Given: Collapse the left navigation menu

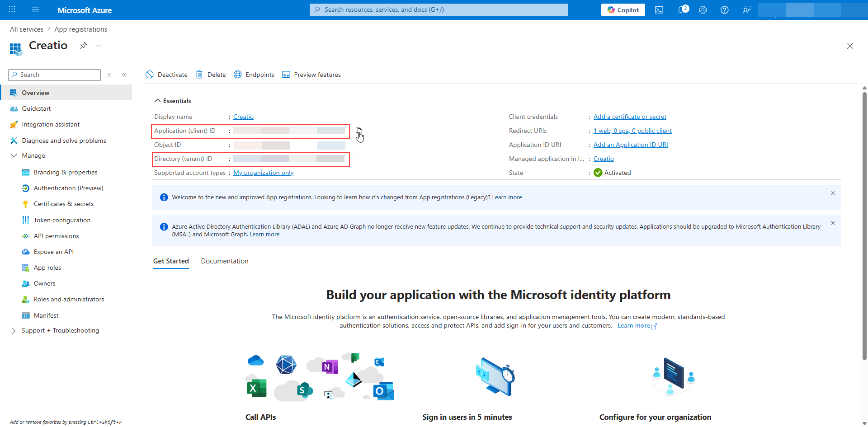Looking at the screenshot, I should (x=124, y=75).
